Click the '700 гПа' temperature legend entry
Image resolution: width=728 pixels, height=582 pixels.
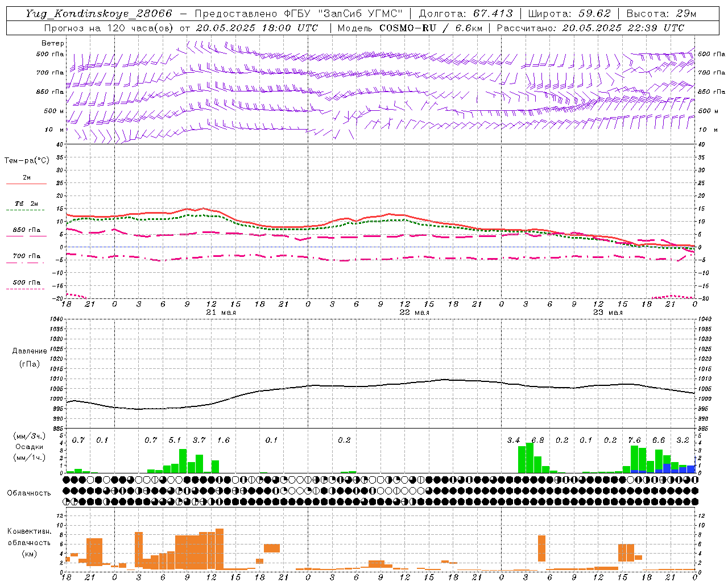coord(26,256)
